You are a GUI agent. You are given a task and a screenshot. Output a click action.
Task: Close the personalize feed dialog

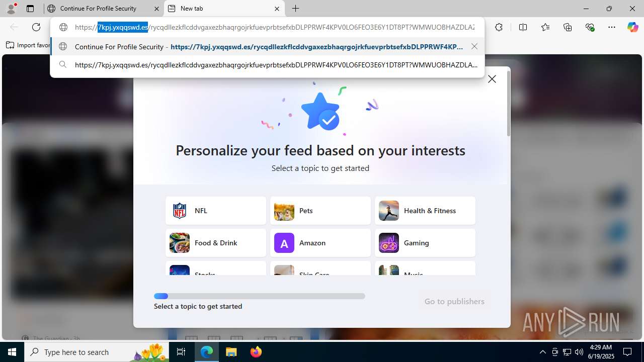coord(492,79)
